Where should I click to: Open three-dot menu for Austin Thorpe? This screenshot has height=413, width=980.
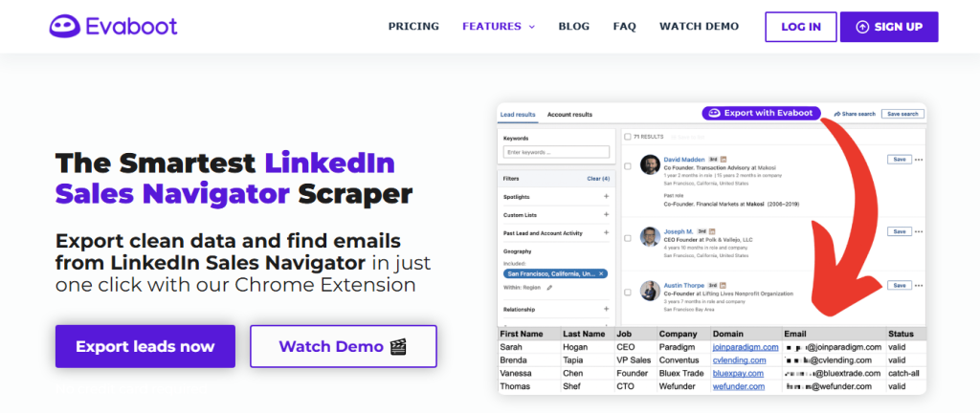[919, 285]
